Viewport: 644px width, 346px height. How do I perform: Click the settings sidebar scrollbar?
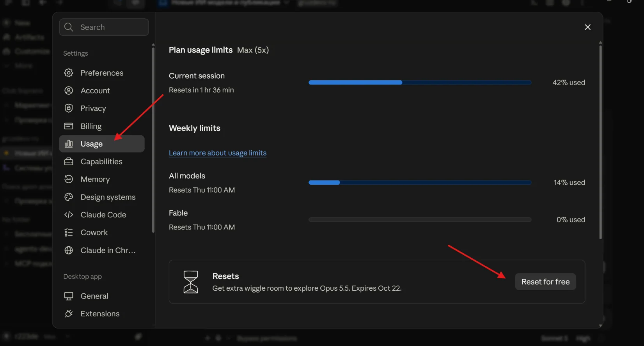153,139
